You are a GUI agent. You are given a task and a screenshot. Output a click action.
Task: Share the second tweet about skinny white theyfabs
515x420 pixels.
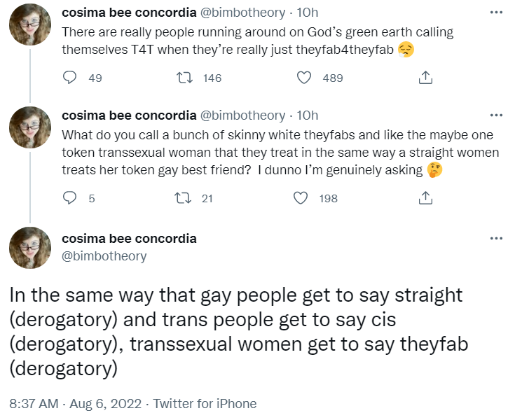[x=425, y=198]
